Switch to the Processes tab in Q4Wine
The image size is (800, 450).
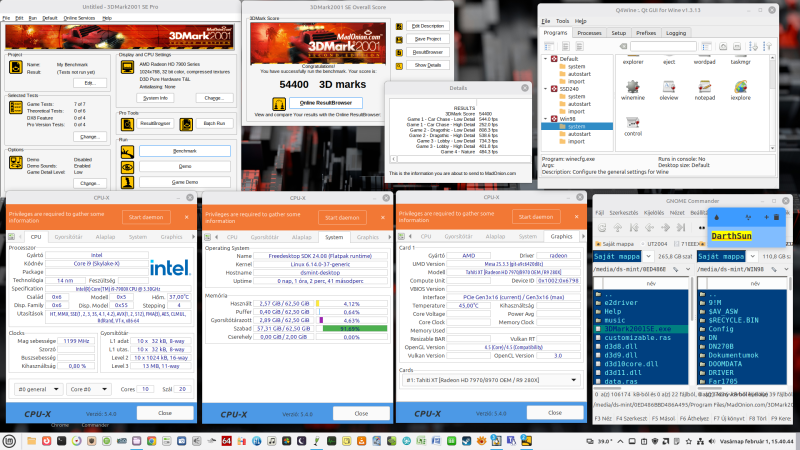(x=589, y=33)
